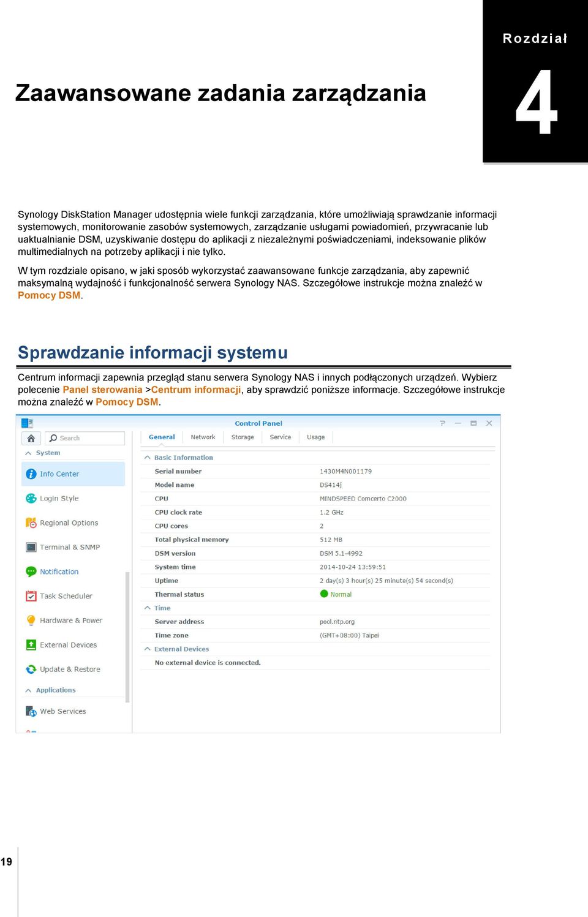Click model name value DS414j

(x=331, y=485)
